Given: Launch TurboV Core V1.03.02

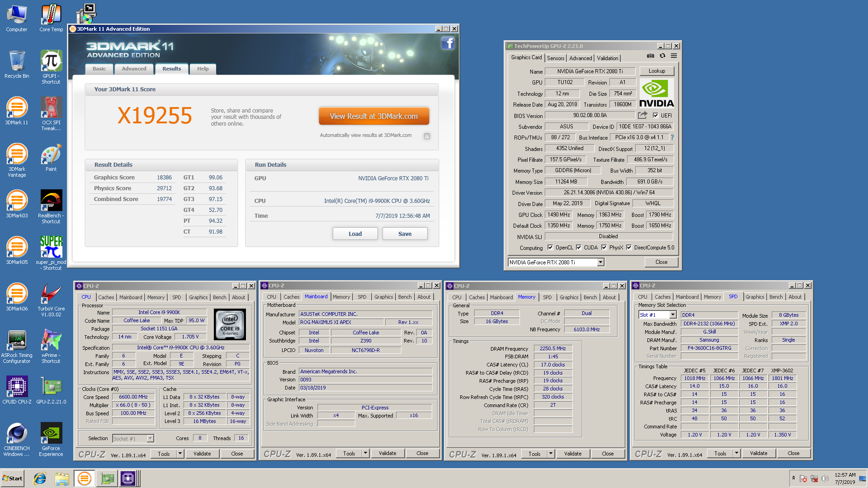Looking at the screenshot, I should (51, 300).
